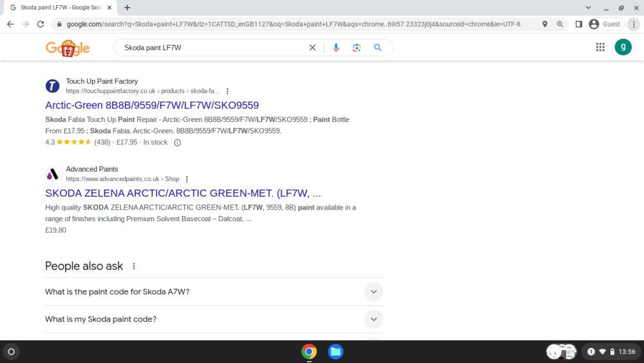The height and width of the screenshot is (363, 644).
Task: Reload the page with refresh icon
Action: click(40, 25)
